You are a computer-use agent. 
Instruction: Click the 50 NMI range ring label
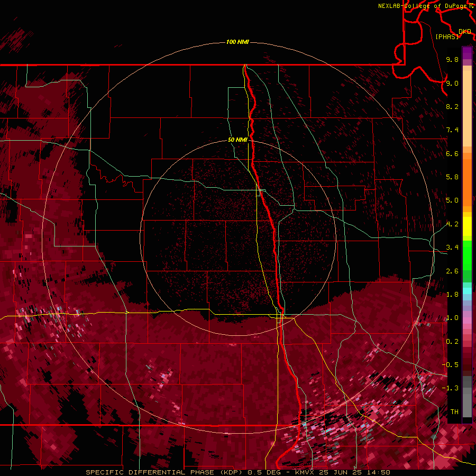pyautogui.click(x=237, y=140)
